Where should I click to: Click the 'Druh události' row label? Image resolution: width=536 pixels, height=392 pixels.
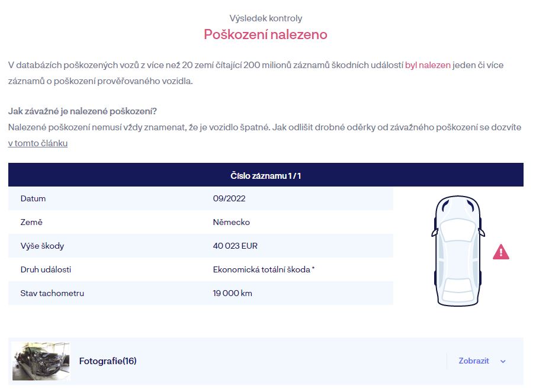pyautogui.click(x=46, y=269)
